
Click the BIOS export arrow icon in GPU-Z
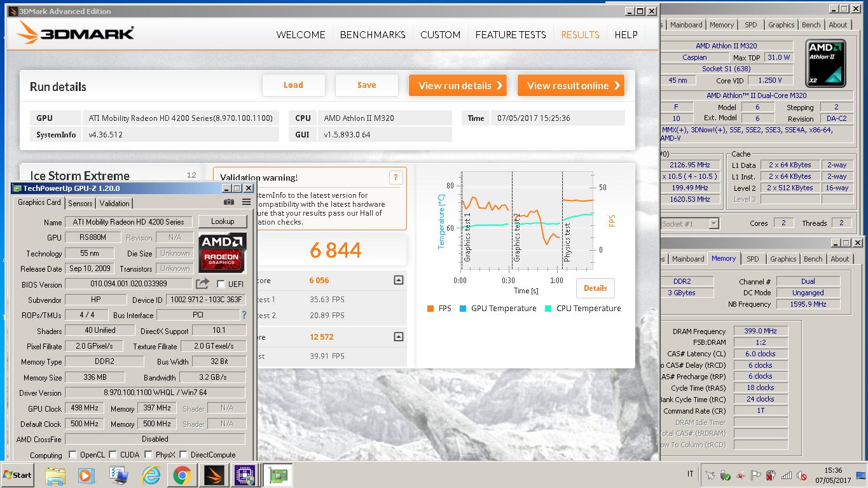pos(202,284)
